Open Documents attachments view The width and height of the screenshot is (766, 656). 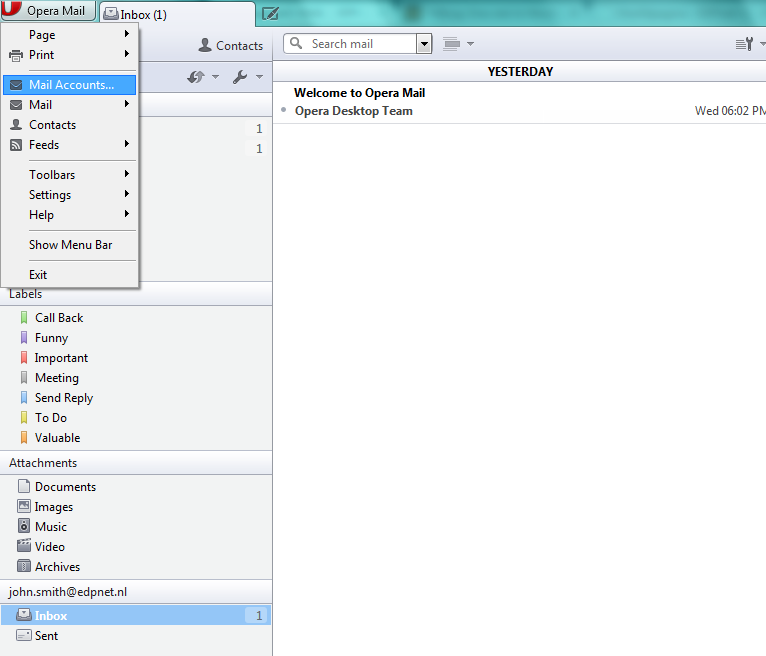point(65,487)
